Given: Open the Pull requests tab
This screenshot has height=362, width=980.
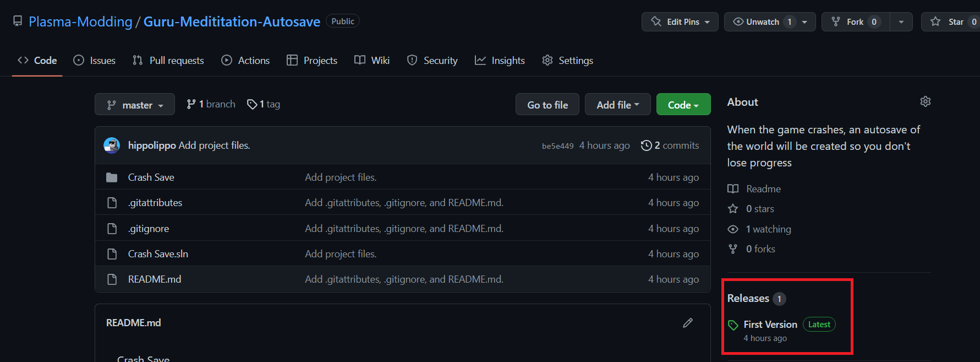Looking at the screenshot, I should (x=168, y=60).
